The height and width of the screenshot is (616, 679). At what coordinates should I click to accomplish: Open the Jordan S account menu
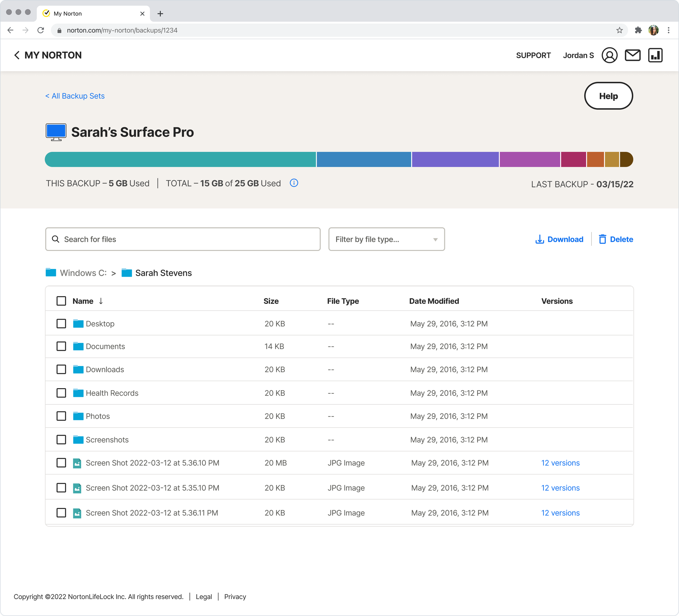coord(579,55)
